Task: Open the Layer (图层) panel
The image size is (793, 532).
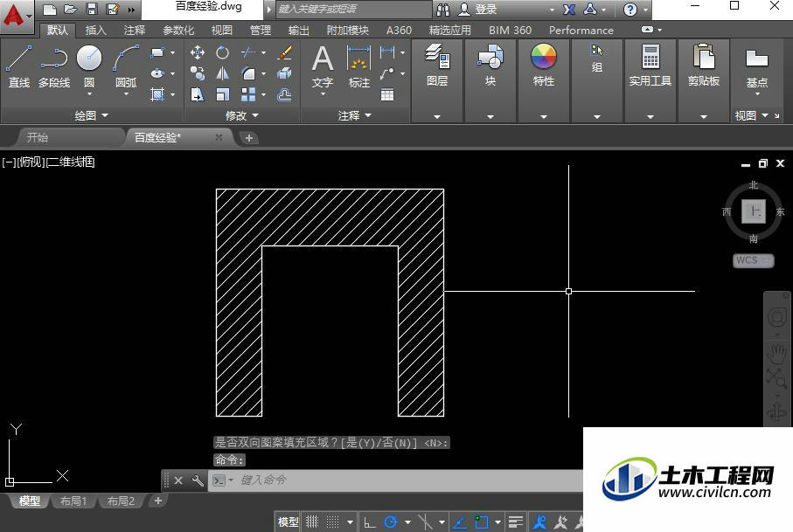Action: [437, 66]
